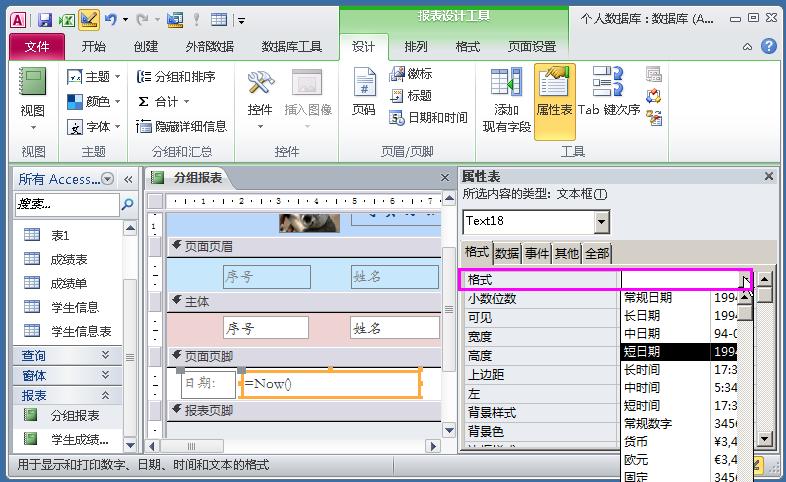786x482 pixels.
Task: Click the property sheet scrollbar down arrow
Action: coord(764,439)
